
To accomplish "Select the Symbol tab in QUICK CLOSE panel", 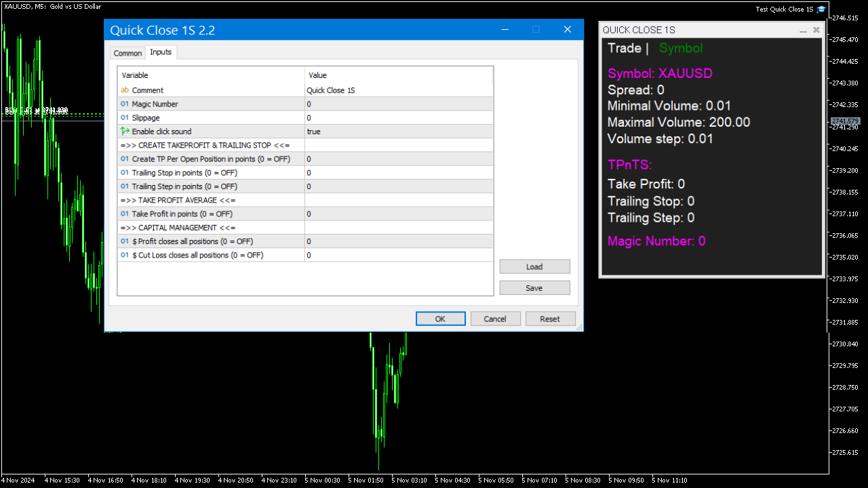I will (680, 48).
